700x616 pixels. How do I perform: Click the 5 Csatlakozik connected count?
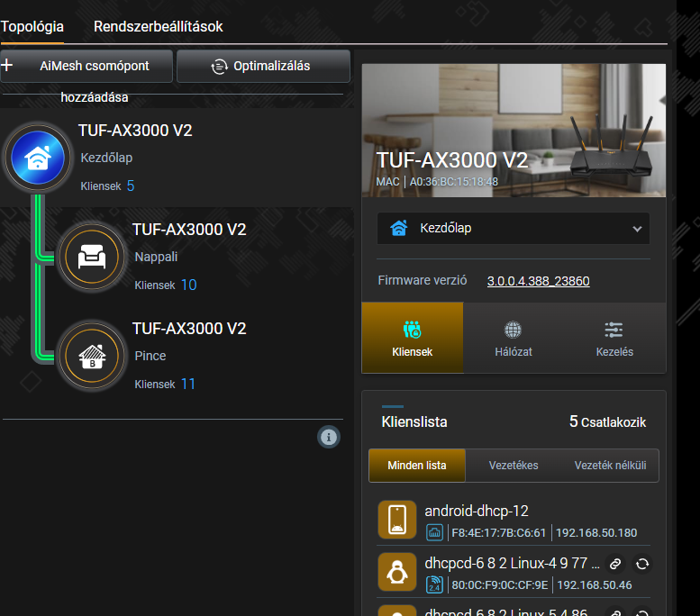607,421
